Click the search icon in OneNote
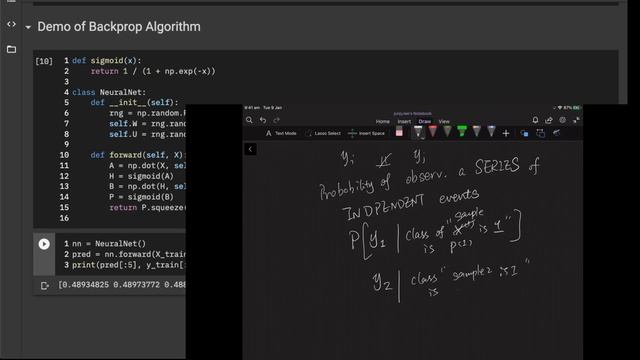Image resolution: width=640 pixels, height=360 pixels. coord(249,120)
